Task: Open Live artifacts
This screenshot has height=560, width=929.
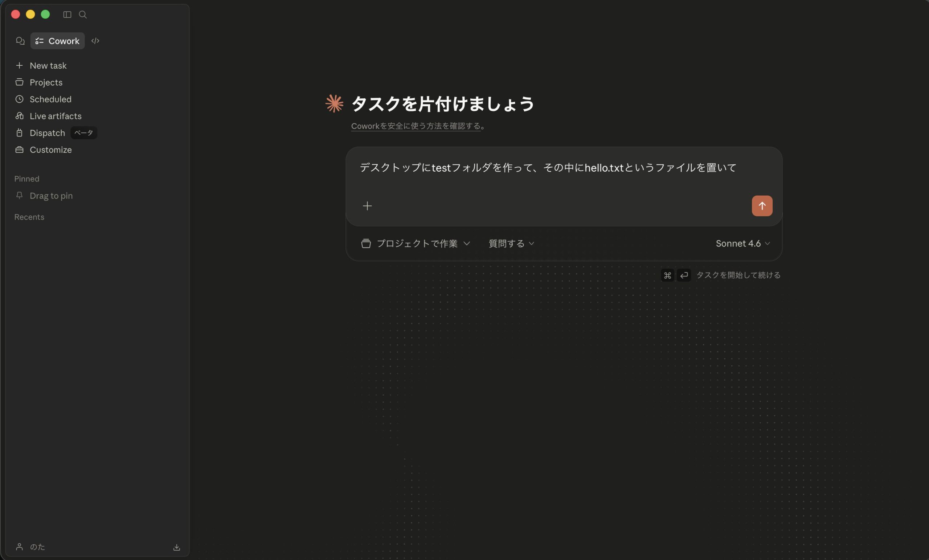Action: (56, 116)
